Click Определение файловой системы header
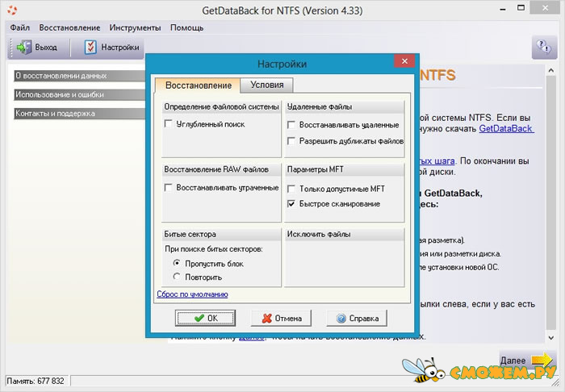565x392 pixels. (221, 106)
